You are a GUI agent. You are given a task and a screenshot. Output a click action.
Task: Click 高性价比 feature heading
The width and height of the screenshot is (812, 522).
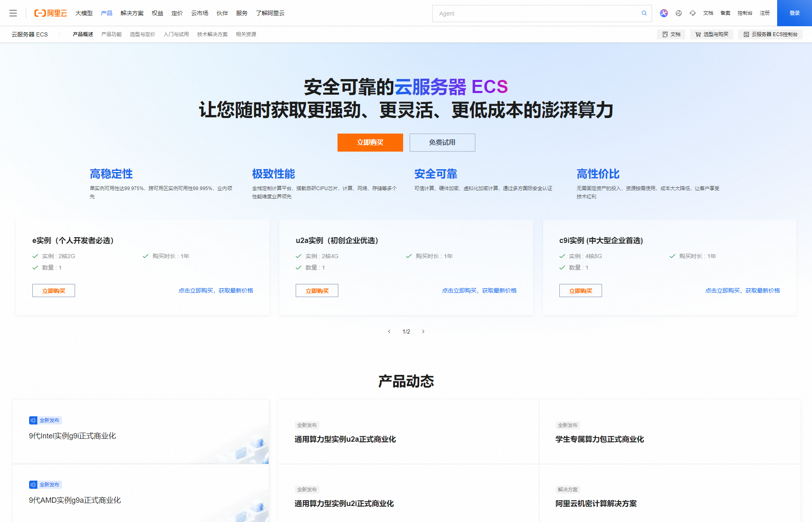[598, 174]
